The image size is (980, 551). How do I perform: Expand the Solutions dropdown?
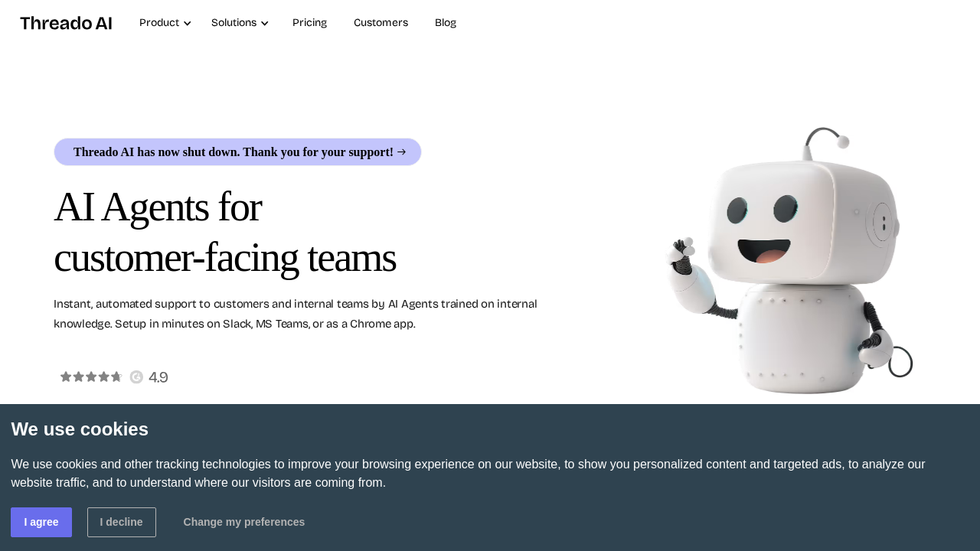coord(234,21)
